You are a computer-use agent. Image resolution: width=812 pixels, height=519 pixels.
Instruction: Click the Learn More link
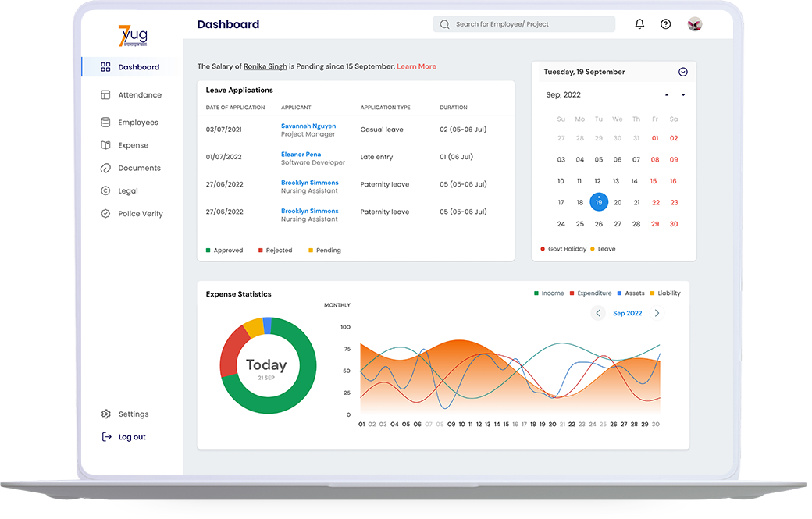[416, 66]
